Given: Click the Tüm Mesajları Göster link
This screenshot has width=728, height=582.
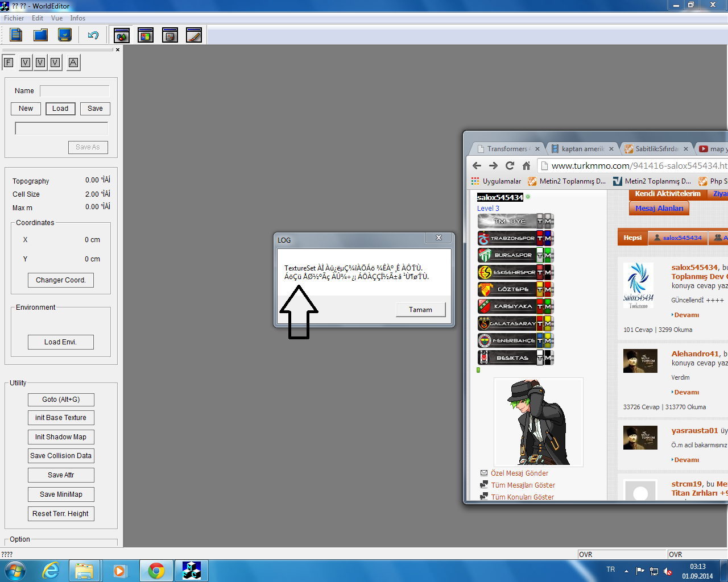Looking at the screenshot, I should [523, 485].
